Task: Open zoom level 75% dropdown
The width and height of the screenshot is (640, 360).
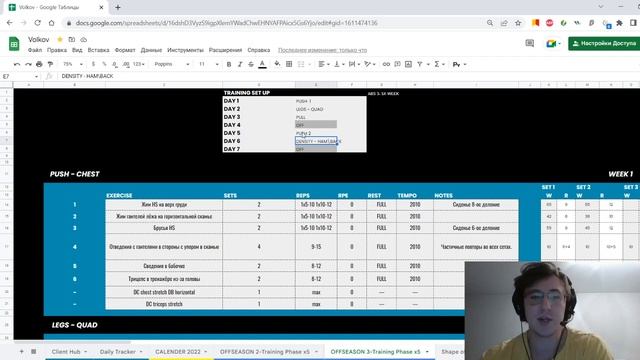Action: click(73, 64)
